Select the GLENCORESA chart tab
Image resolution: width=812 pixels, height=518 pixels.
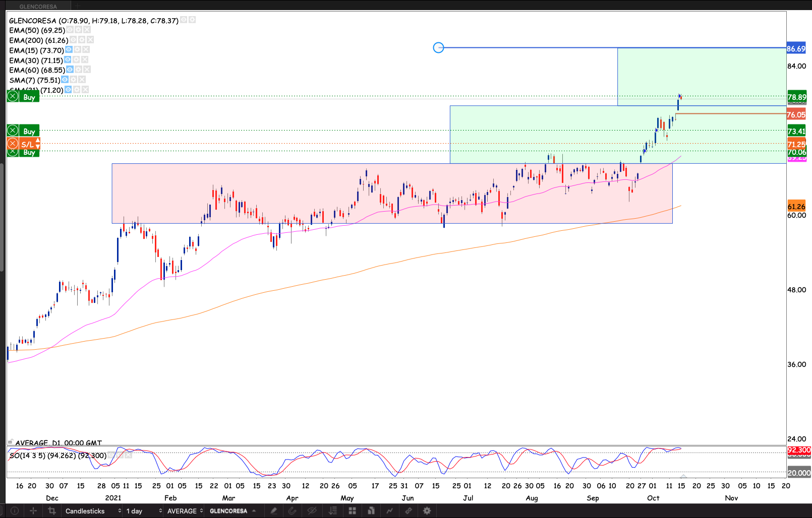pyautogui.click(x=38, y=6)
